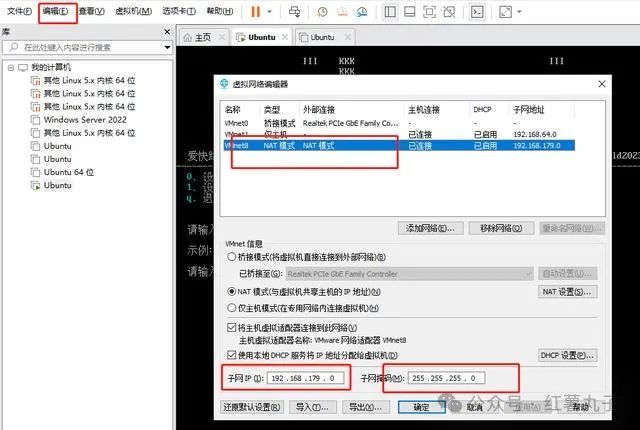Click the 还原默认设置(R) button
The height and width of the screenshot is (430, 640).
coord(252,407)
